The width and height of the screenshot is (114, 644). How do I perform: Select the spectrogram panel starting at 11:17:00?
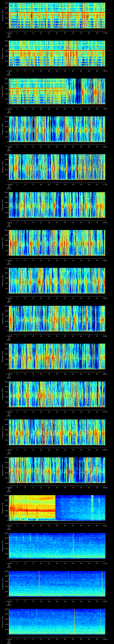57,54
